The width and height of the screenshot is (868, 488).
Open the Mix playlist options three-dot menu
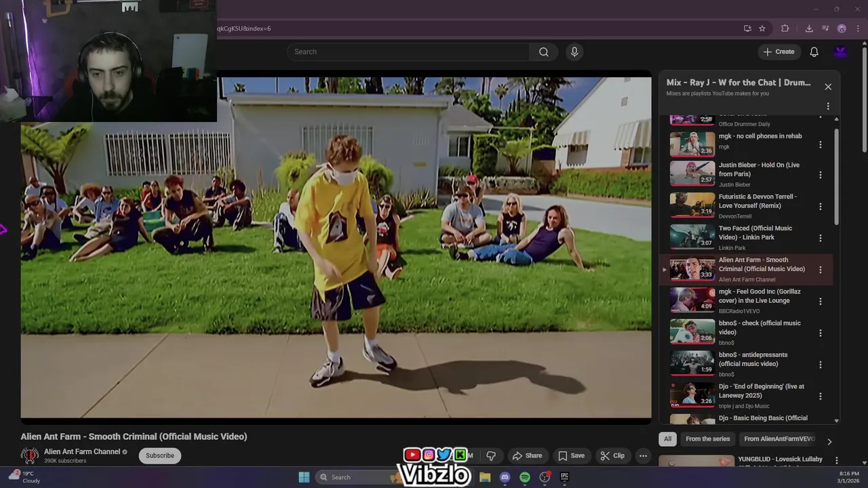coord(828,106)
